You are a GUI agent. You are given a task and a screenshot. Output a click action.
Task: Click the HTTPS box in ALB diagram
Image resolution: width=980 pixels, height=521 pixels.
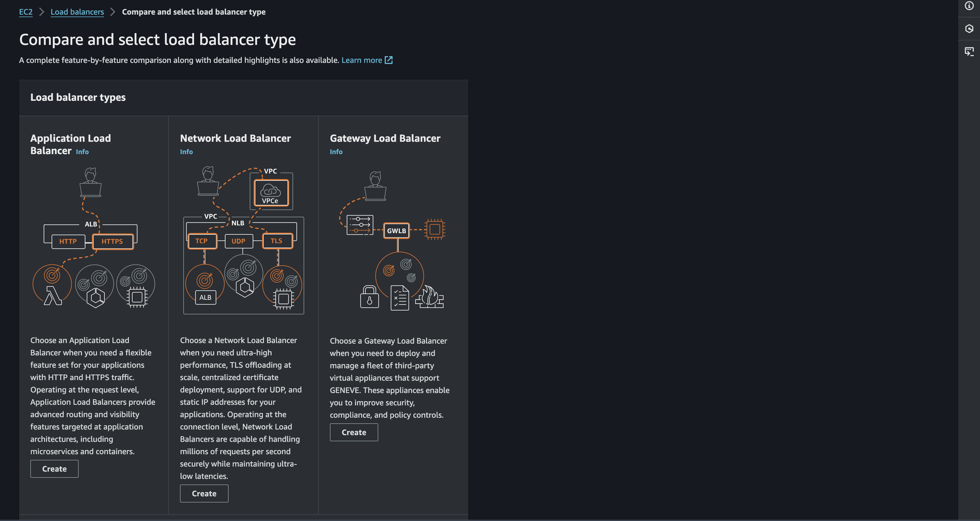pyautogui.click(x=113, y=241)
